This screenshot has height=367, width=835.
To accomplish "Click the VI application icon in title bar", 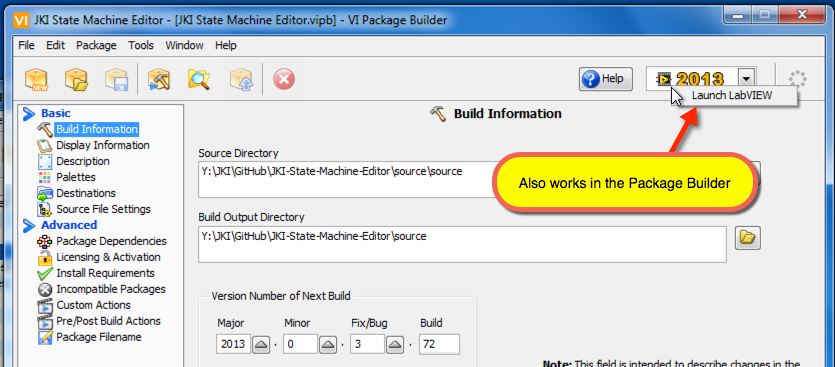I will 20,20.
